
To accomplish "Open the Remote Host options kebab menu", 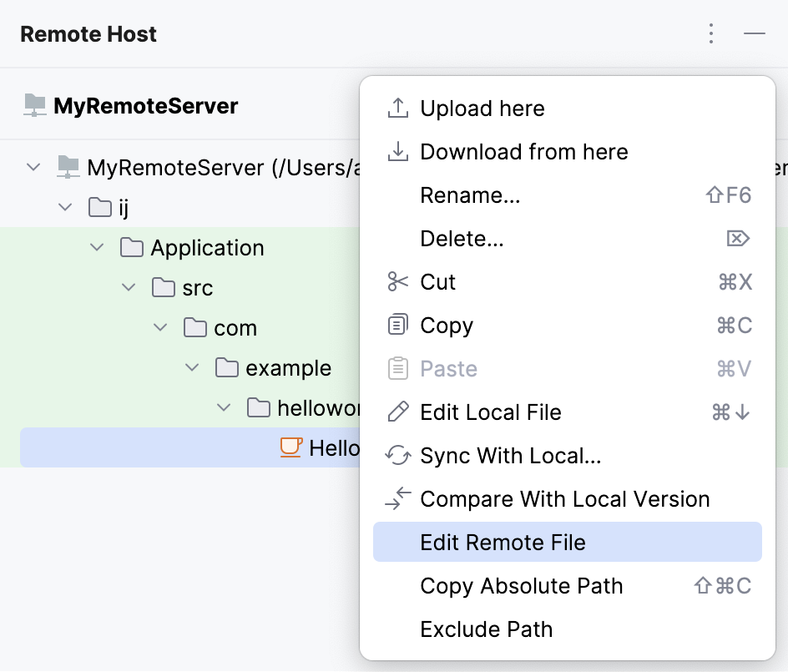I will tap(710, 34).
